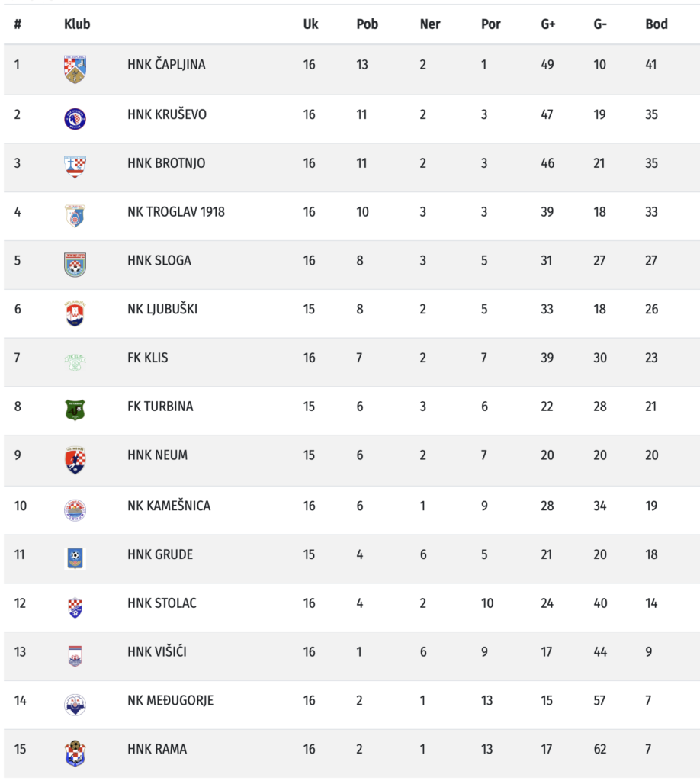Image resolution: width=700 pixels, height=781 pixels.
Task: Click the HNK Čapljina club crest
Action: pyautogui.click(x=75, y=69)
